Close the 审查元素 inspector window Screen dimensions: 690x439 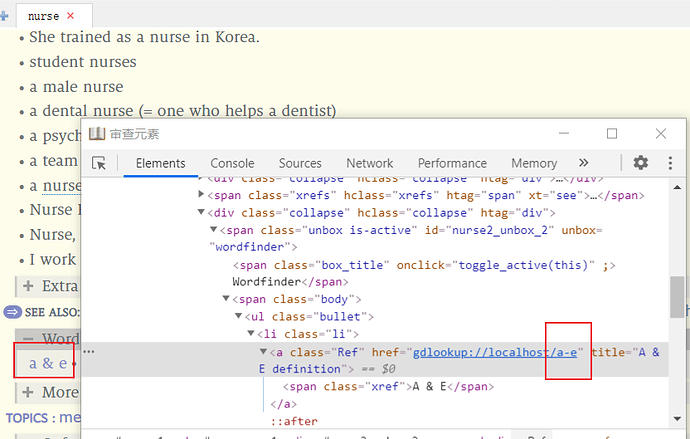click(661, 133)
